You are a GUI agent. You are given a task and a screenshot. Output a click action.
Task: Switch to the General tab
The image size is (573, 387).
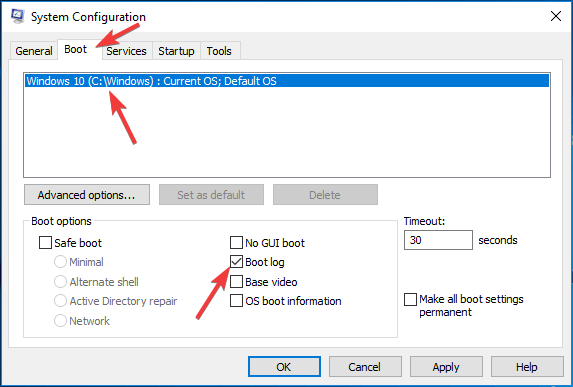pos(34,51)
